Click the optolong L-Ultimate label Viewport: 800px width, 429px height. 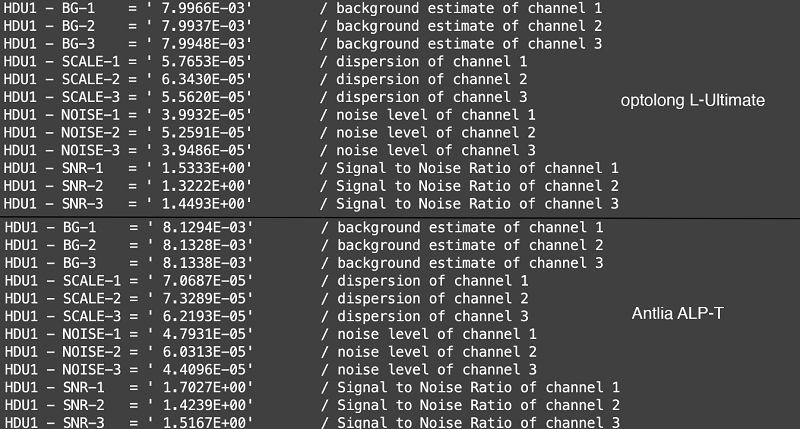[692, 100]
